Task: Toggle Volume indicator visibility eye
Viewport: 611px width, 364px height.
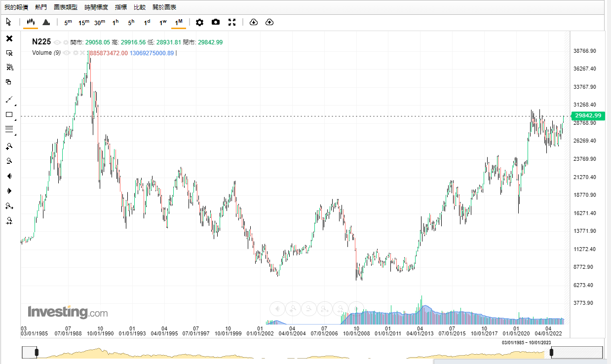Action: click(x=66, y=53)
